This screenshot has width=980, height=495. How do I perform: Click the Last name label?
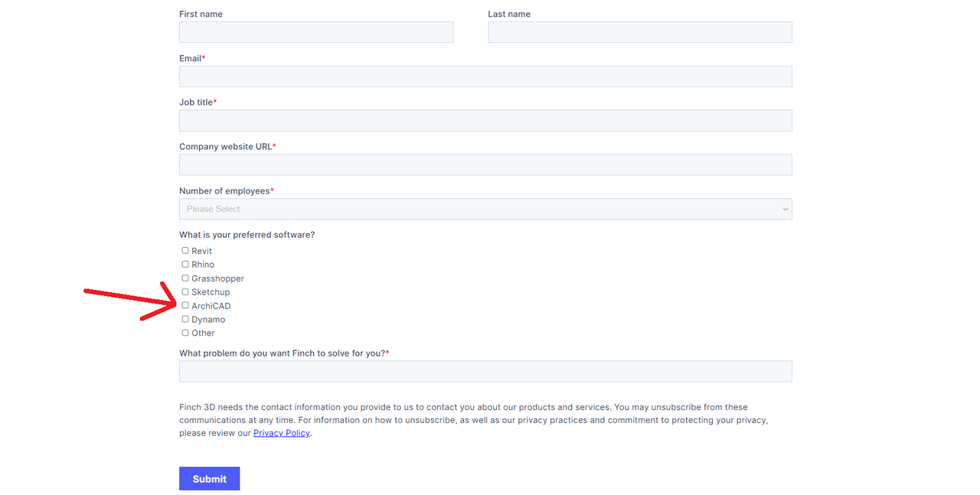(509, 14)
